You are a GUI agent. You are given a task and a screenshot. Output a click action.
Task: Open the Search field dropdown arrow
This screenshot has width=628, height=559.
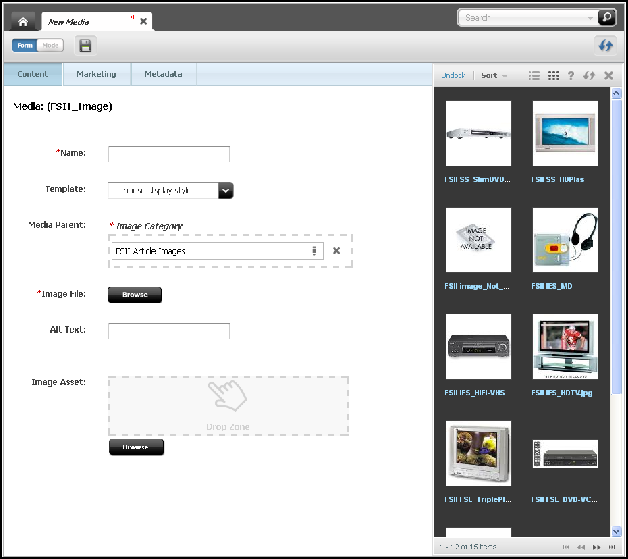590,18
